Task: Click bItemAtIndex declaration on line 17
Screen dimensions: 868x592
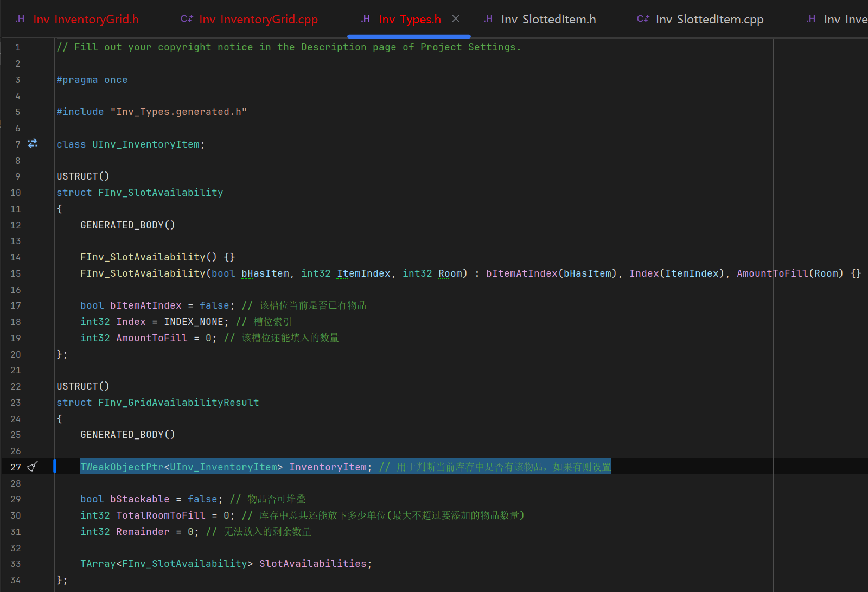Action: point(146,305)
